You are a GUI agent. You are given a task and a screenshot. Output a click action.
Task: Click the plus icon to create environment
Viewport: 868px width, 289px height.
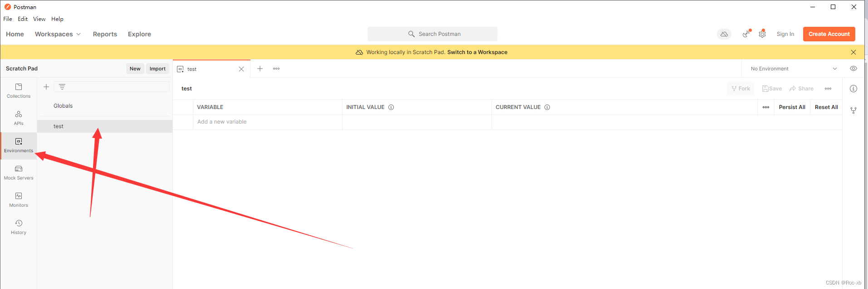[46, 87]
